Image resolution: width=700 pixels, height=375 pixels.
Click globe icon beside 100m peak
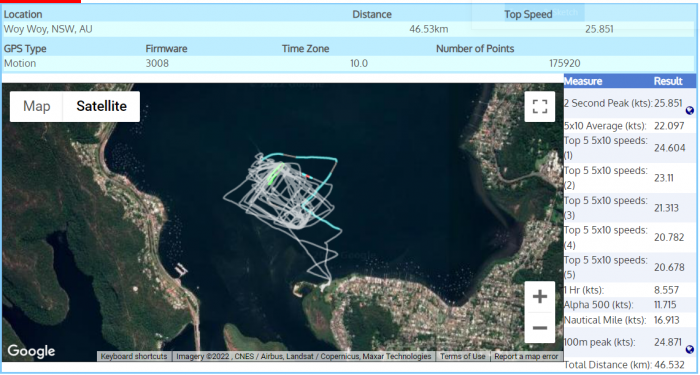[x=690, y=350]
